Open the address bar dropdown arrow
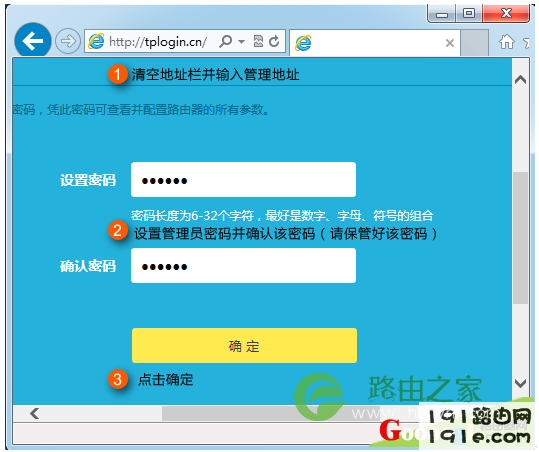Image resolution: width=539 pixels, height=452 pixels. 242,42
